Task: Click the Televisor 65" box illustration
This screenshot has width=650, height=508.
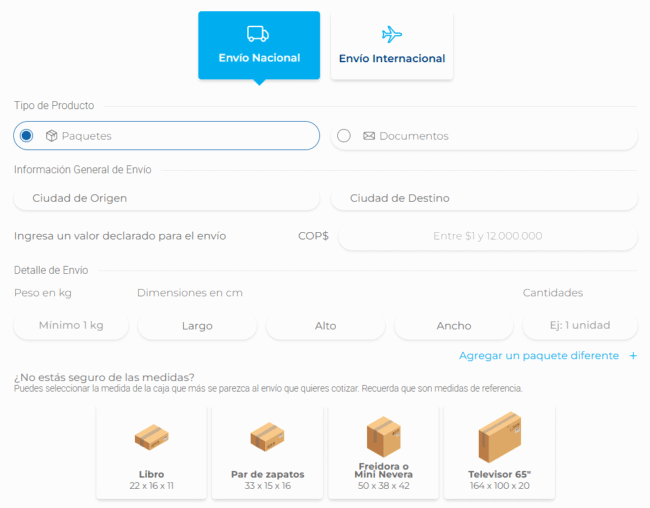Action: pos(500,437)
